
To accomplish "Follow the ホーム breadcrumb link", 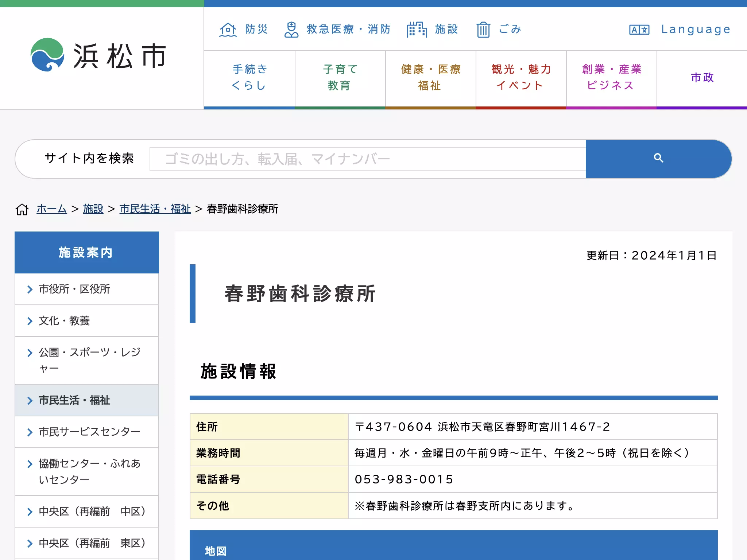I will [52, 209].
